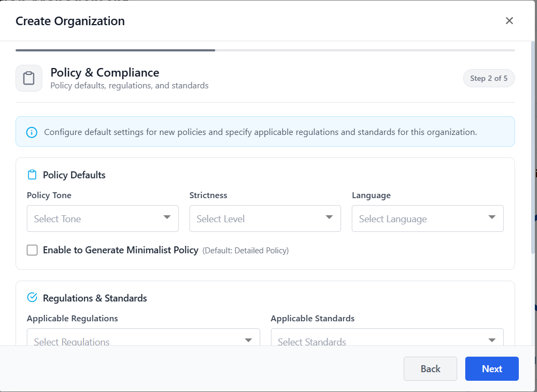
Task: Click the Regulations & Standards checkmark icon
Action: click(32, 297)
